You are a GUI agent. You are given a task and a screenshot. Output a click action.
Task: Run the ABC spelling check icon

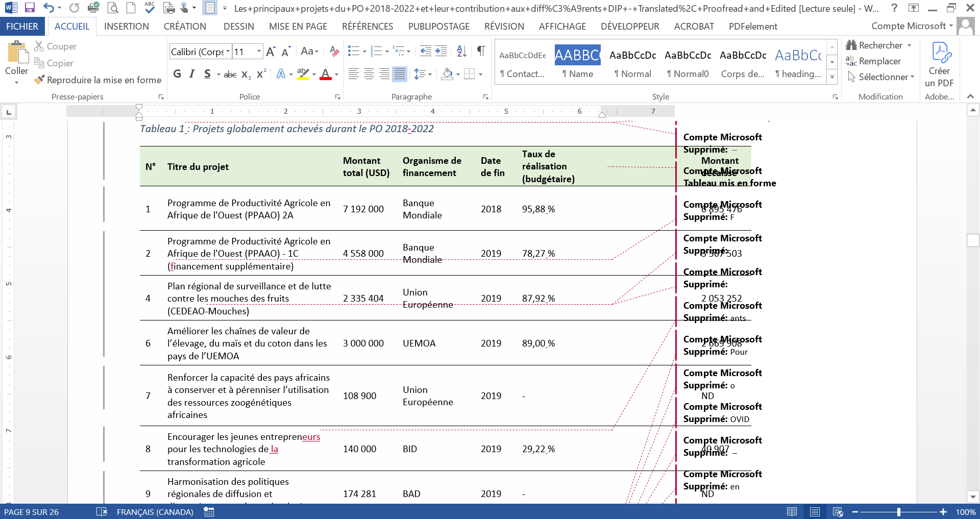[150, 8]
